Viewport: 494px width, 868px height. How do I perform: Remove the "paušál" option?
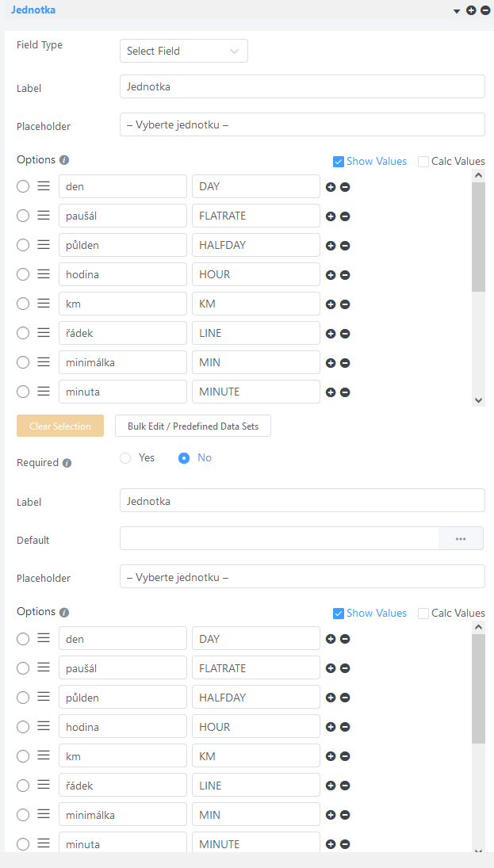pos(343,216)
